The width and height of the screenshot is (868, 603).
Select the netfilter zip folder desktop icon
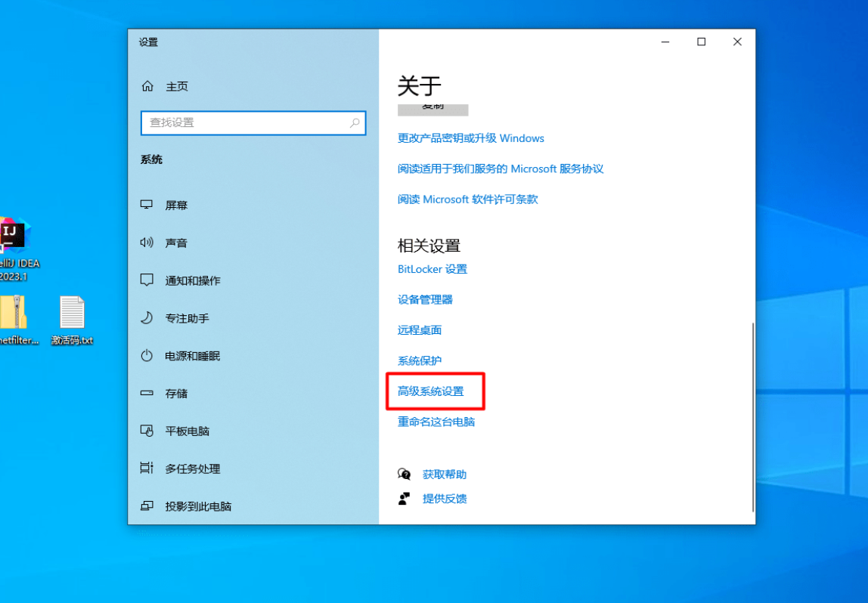[x=17, y=320]
